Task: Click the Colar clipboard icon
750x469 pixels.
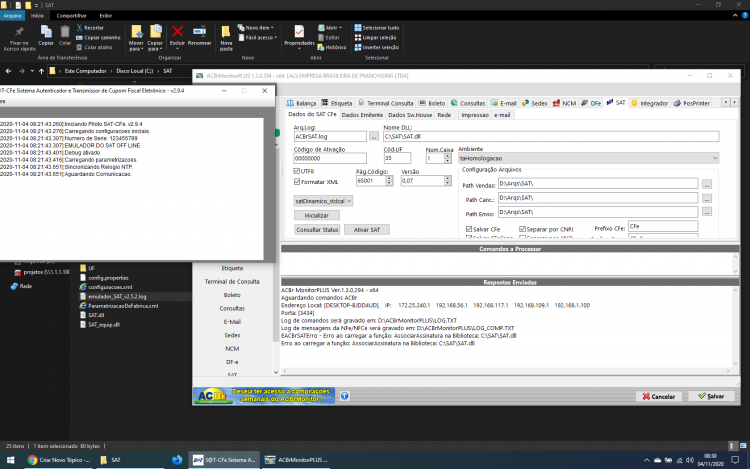Action: point(65,32)
